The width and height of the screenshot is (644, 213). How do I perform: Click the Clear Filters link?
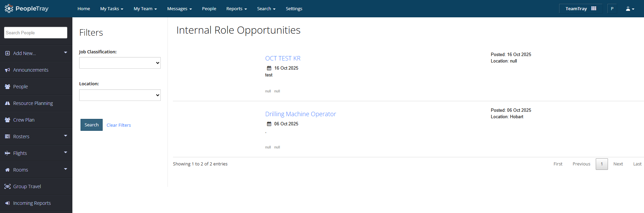click(x=119, y=125)
